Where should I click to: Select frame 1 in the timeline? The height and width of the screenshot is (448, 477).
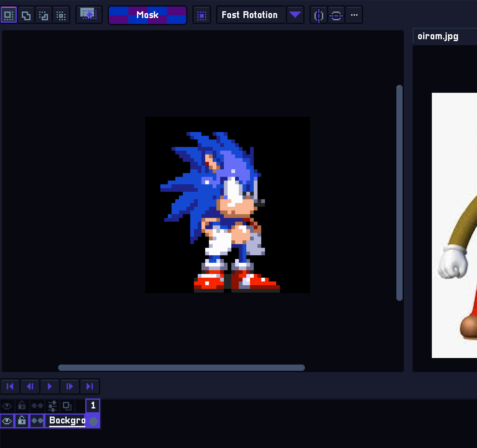(x=93, y=406)
